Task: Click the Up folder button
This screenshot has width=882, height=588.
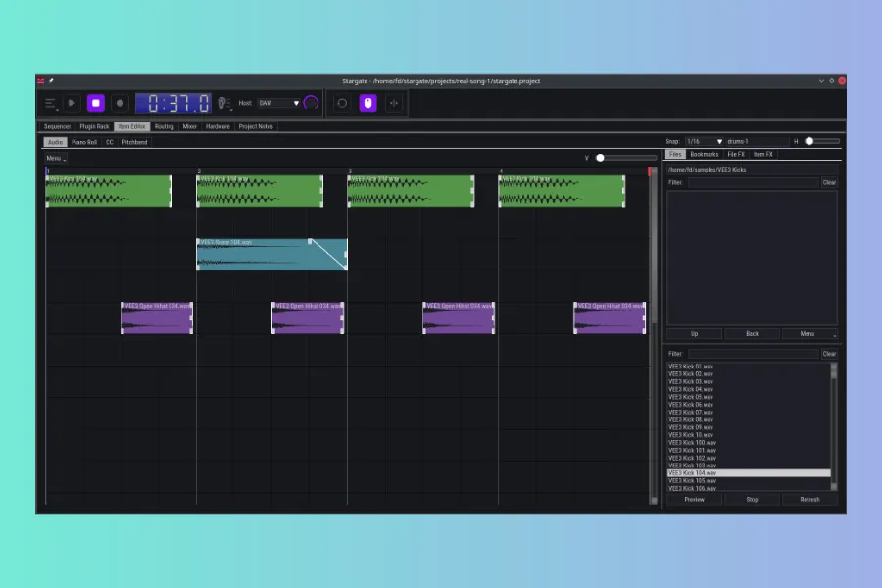Action: point(694,333)
